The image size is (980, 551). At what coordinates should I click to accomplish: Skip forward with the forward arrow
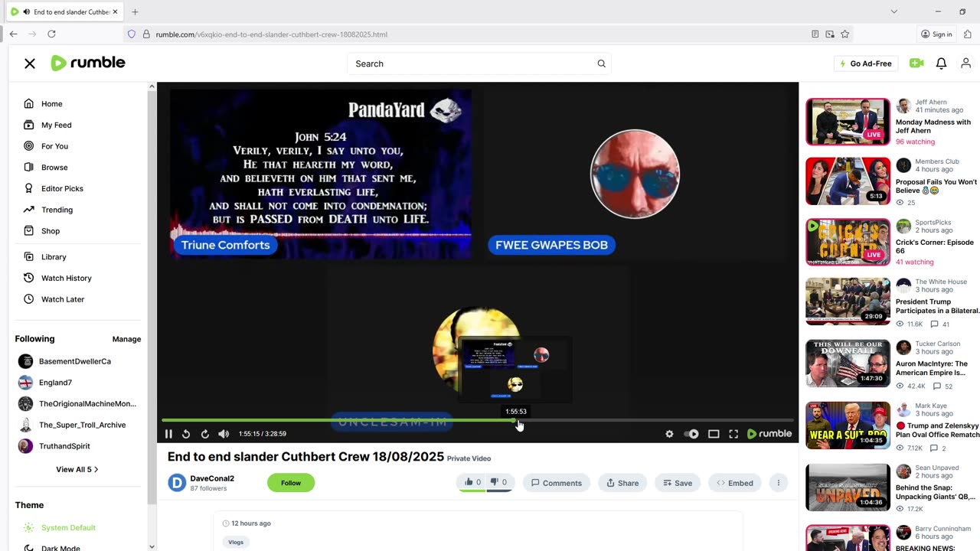204,434
